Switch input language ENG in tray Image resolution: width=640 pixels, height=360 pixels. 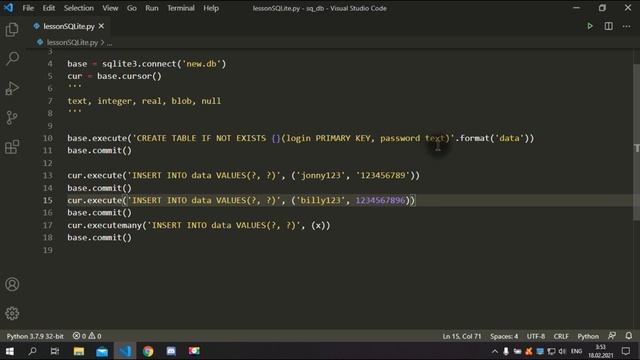point(576,351)
